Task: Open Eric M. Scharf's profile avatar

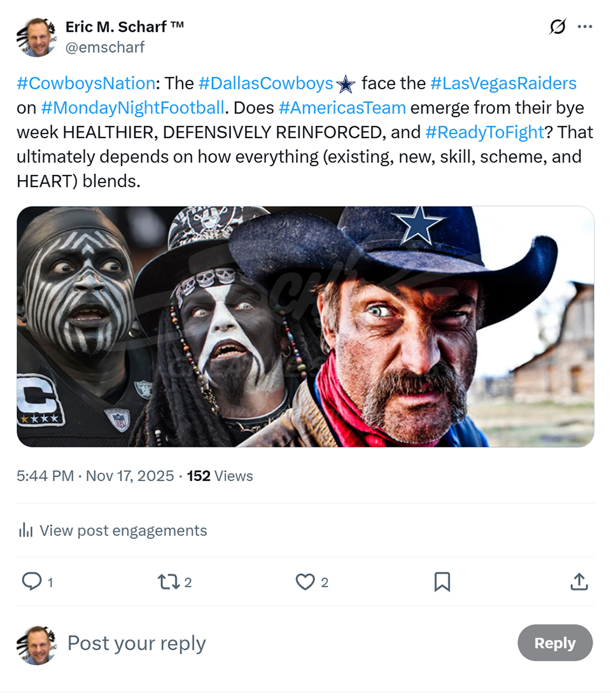Action: tap(36, 37)
